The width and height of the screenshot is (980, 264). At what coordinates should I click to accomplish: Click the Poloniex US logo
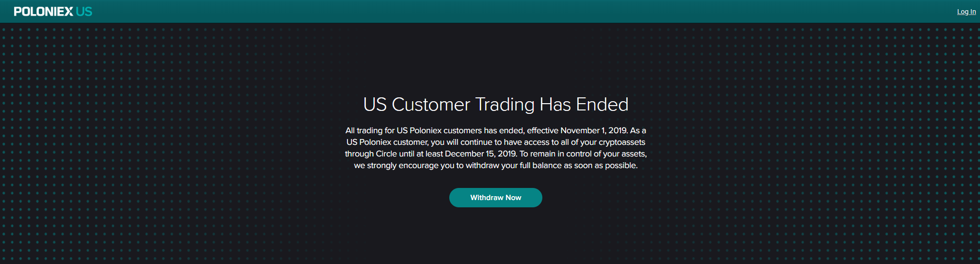click(x=53, y=12)
